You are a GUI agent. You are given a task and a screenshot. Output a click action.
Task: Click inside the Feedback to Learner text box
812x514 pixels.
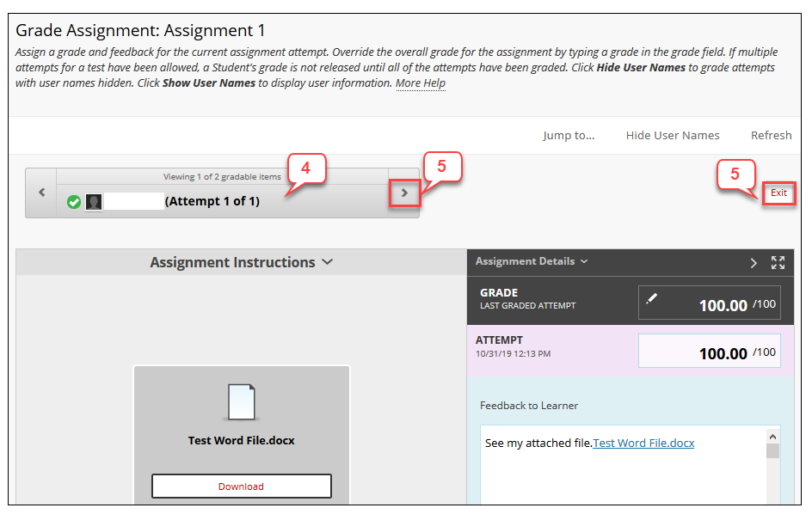point(623,464)
